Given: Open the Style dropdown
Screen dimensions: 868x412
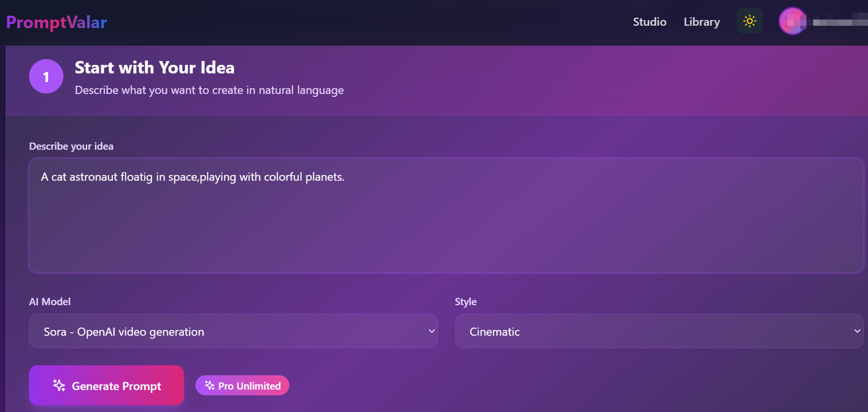Looking at the screenshot, I should (659, 331).
